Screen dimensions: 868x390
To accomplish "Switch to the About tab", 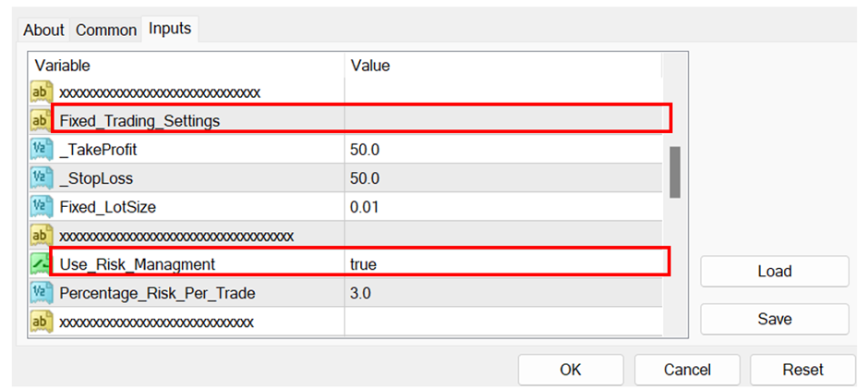I will (43, 30).
